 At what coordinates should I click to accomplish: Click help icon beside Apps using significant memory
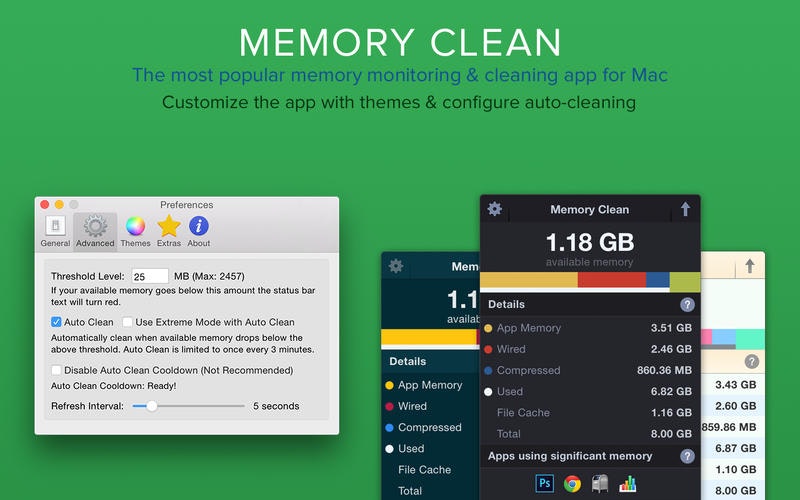(x=687, y=456)
